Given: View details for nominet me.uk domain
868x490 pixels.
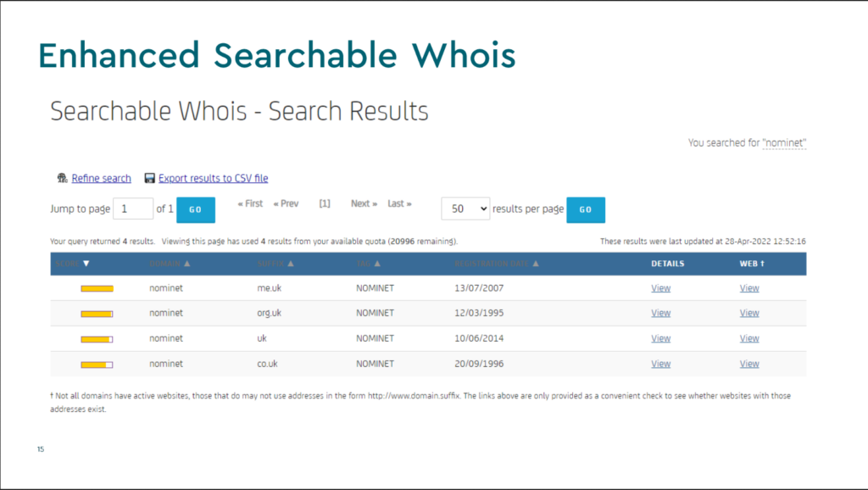Looking at the screenshot, I should (660, 288).
